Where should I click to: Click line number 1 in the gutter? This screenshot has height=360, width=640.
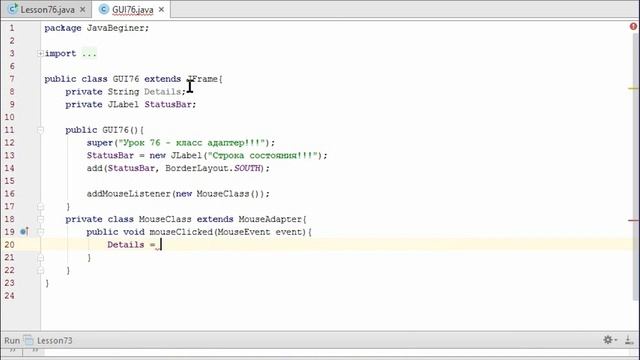coord(12,28)
